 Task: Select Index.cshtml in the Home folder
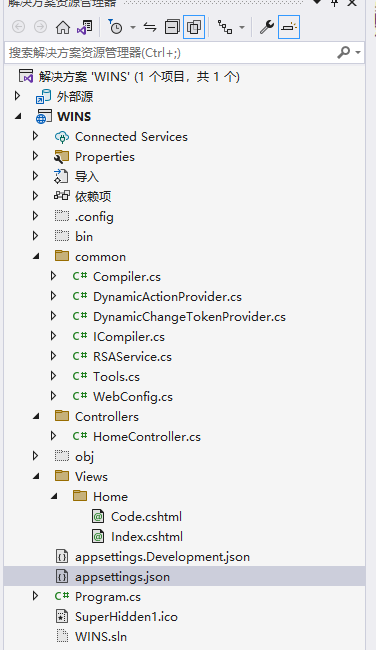[x=147, y=537]
